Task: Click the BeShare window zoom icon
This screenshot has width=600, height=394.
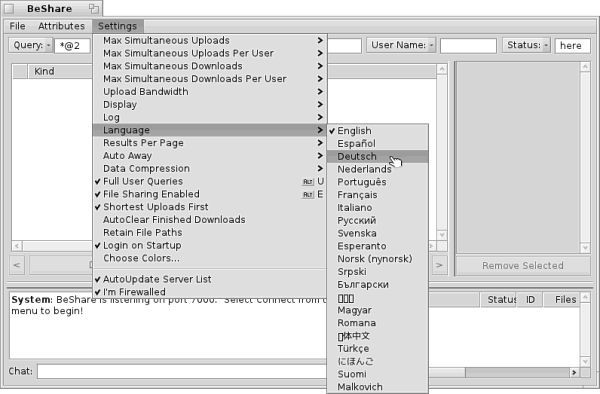Action: [93, 8]
